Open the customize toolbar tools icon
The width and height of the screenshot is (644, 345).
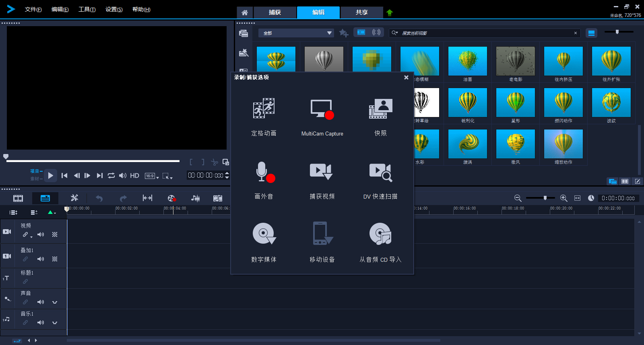pyautogui.click(x=74, y=198)
